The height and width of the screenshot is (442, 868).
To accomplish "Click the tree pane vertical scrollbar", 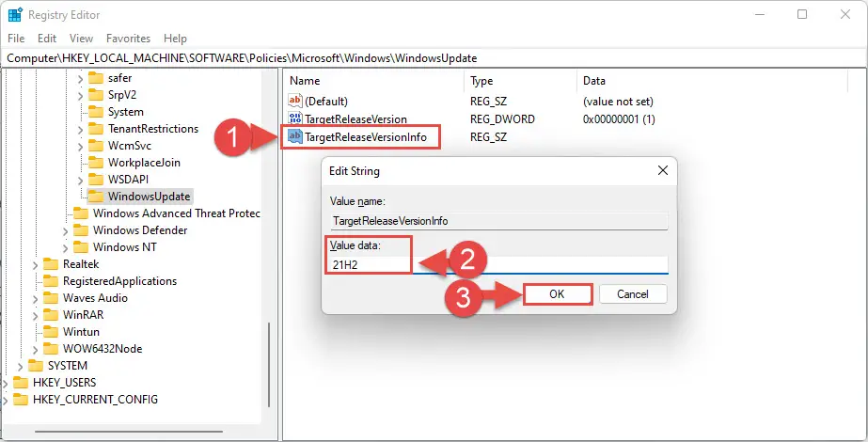I will pos(269,366).
